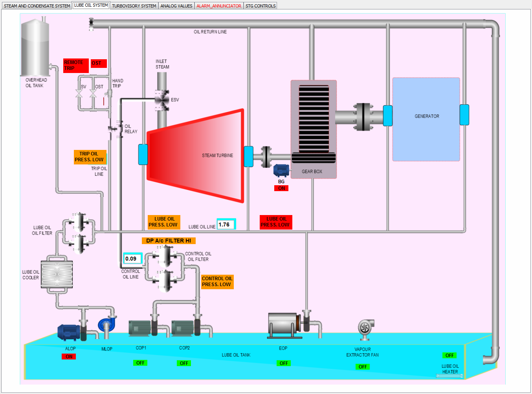Click the ALOP pump motor icon

click(69, 332)
